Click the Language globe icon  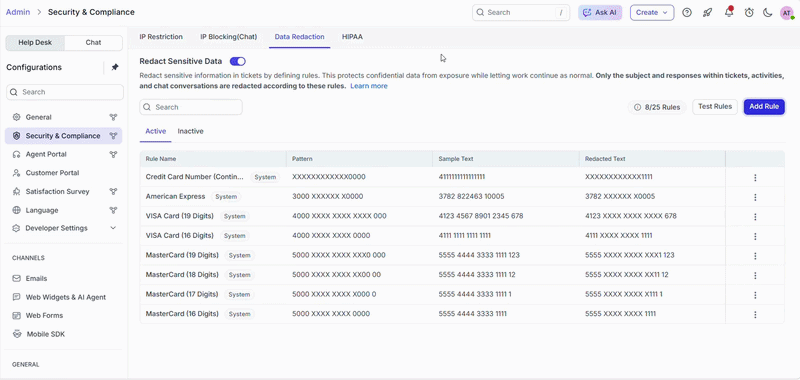click(x=16, y=210)
